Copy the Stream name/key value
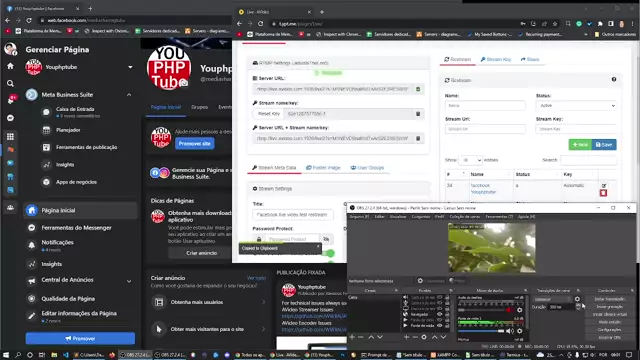Screen dimensions: 640x360 click(418, 114)
